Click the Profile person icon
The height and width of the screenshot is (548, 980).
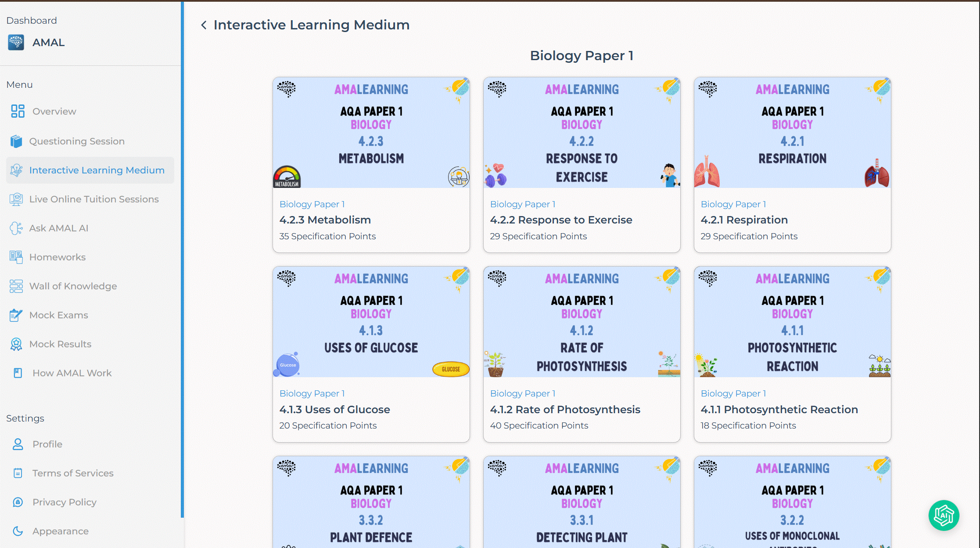tap(18, 444)
